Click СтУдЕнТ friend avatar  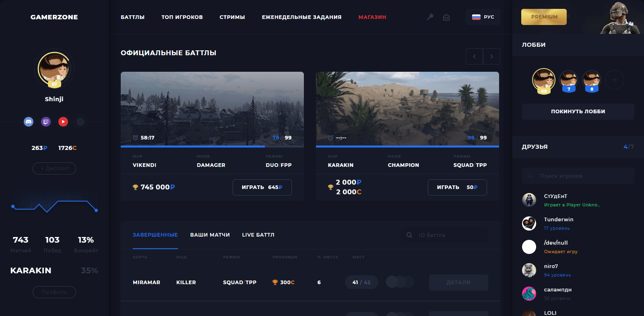point(529,200)
